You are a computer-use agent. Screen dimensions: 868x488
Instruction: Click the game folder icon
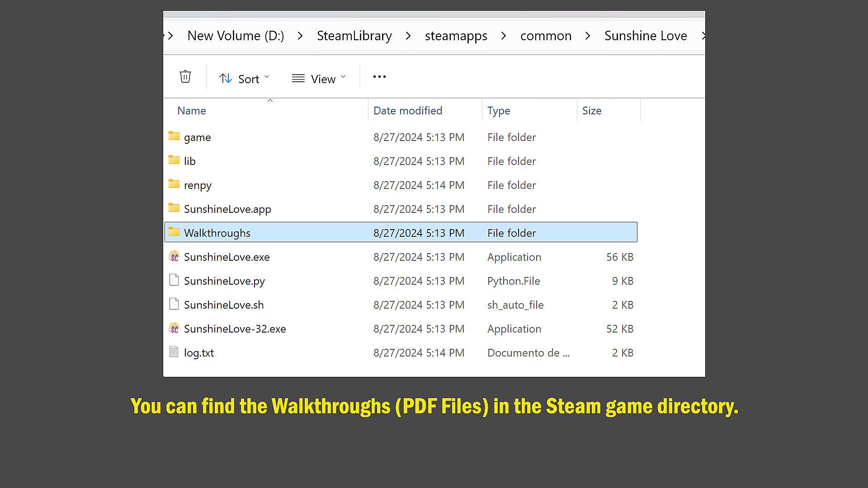[174, 136]
